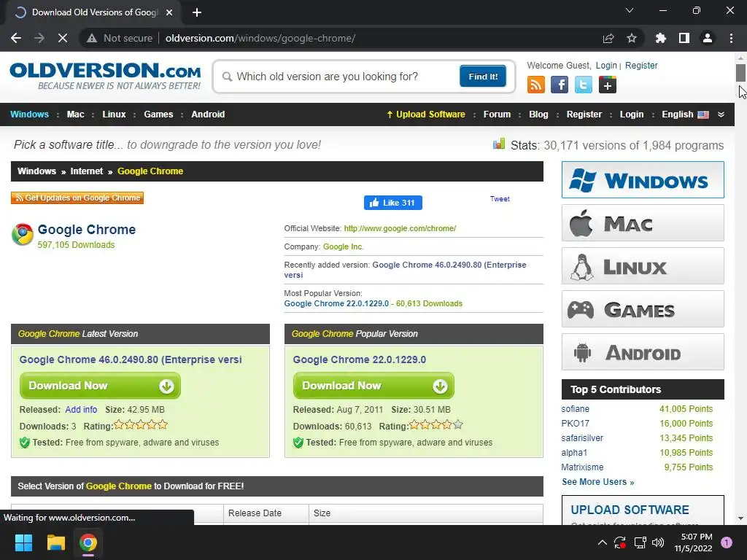747x560 pixels.
Task: Select Mac in the navigation bar
Action: pyautogui.click(x=75, y=114)
